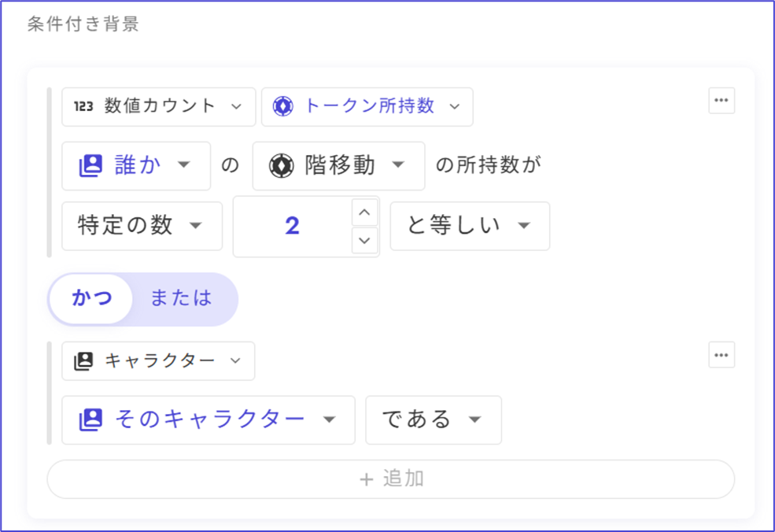Viewport: 775px width, 532px height.
Task: Click the number input field showing 2
Action: pos(293,226)
